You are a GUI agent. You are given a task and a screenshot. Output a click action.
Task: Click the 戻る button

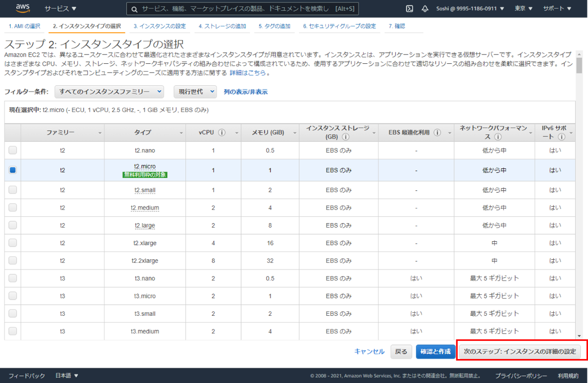(401, 352)
